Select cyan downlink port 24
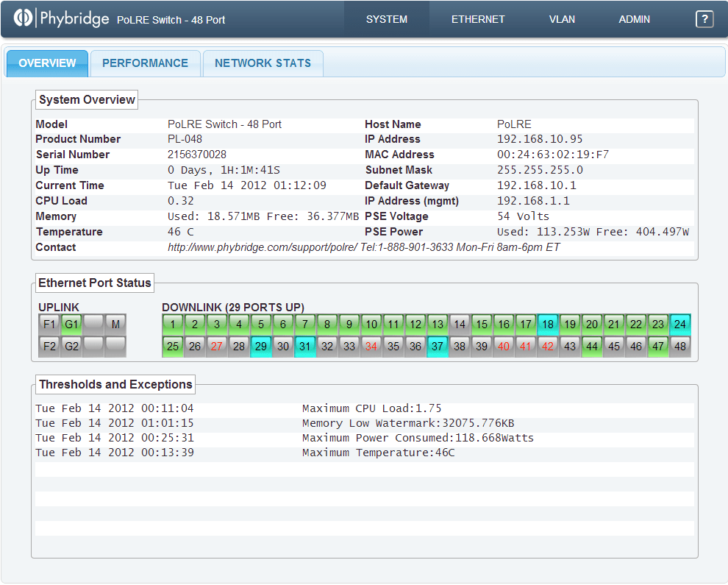728x585 pixels. click(680, 325)
